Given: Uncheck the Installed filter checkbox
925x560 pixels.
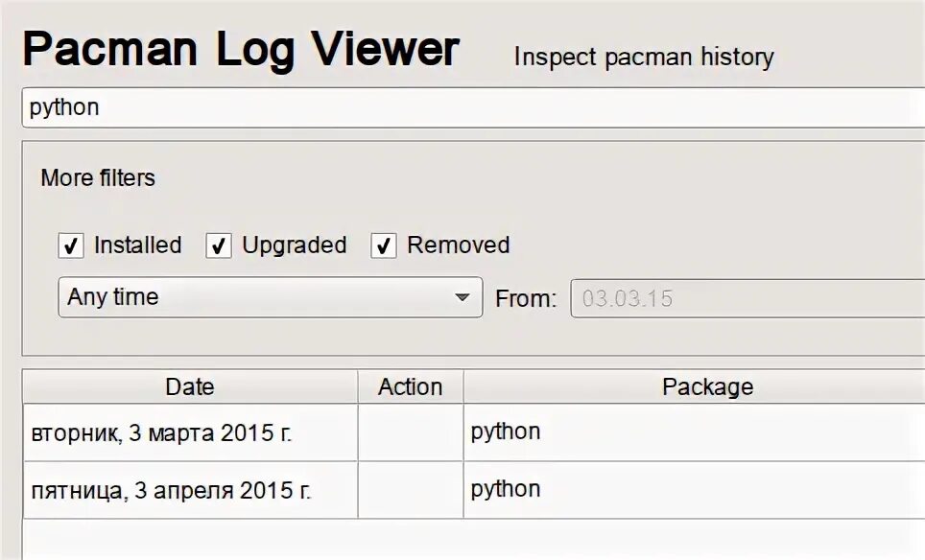Looking at the screenshot, I should pyautogui.click(x=71, y=246).
